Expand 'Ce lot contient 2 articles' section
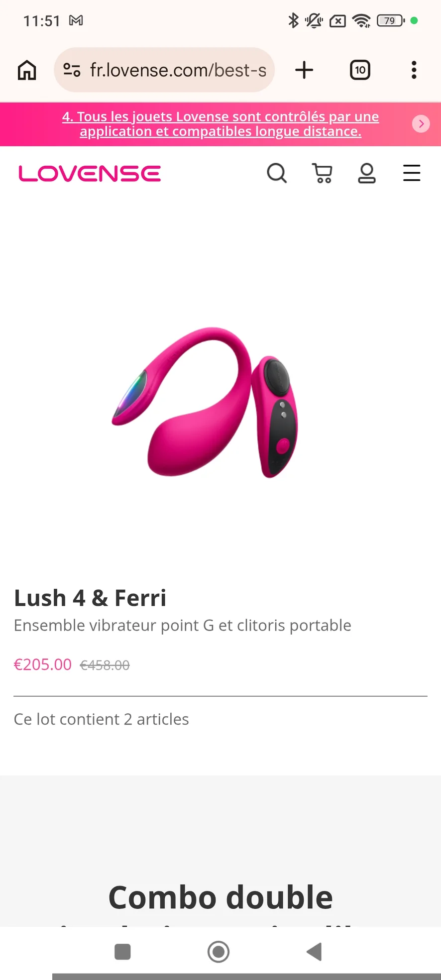Viewport: 441px width, 980px height. (x=102, y=719)
